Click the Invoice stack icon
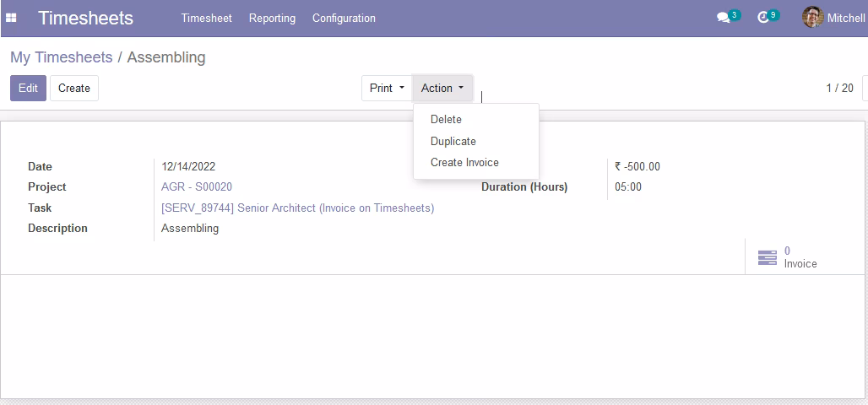868x405 pixels. (x=768, y=258)
